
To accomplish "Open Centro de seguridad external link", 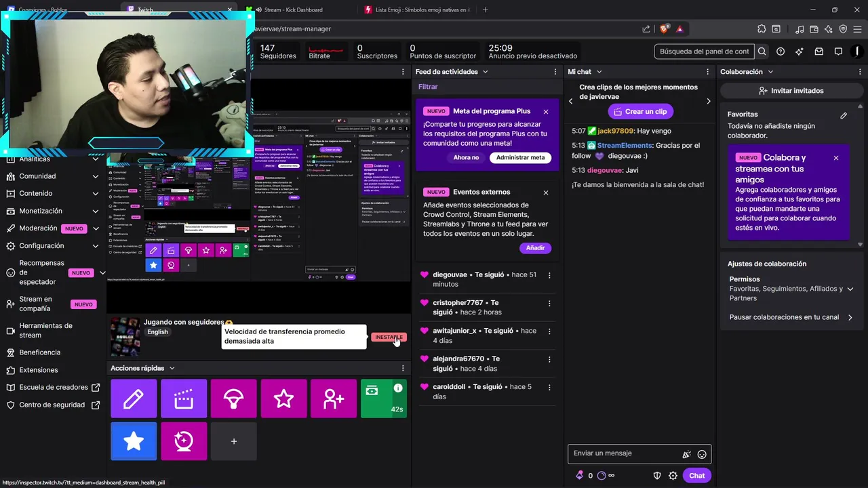I will (x=52, y=405).
